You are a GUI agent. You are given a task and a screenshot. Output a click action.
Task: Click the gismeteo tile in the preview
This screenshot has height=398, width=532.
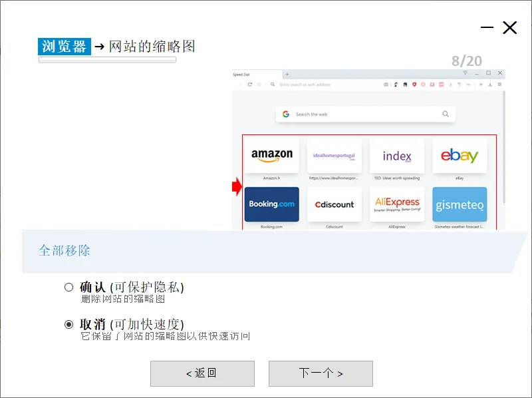[460, 204]
